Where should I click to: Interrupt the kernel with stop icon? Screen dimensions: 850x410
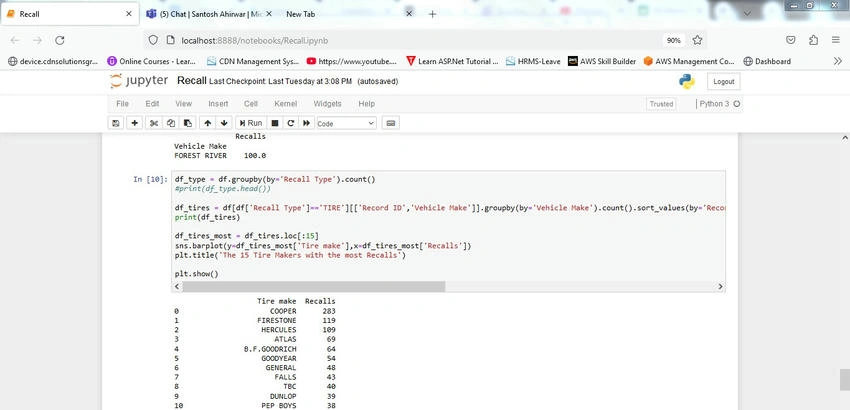pyautogui.click(x=275, y=123)
